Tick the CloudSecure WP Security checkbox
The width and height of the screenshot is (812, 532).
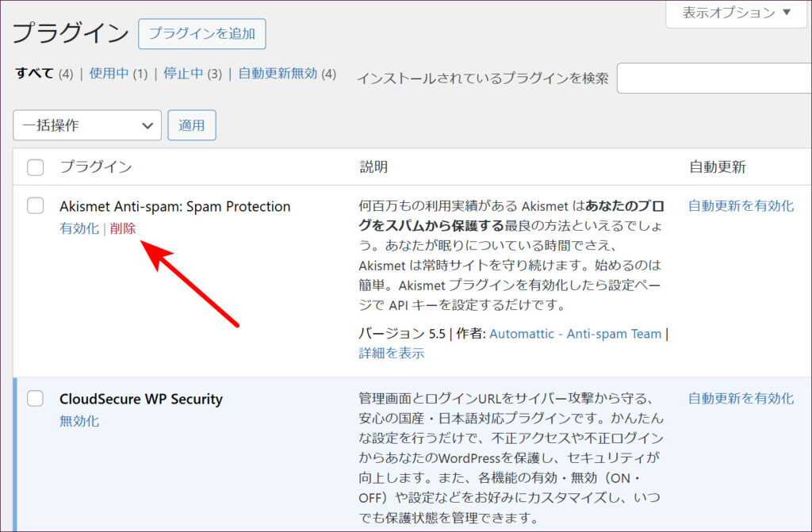(36, 399)
